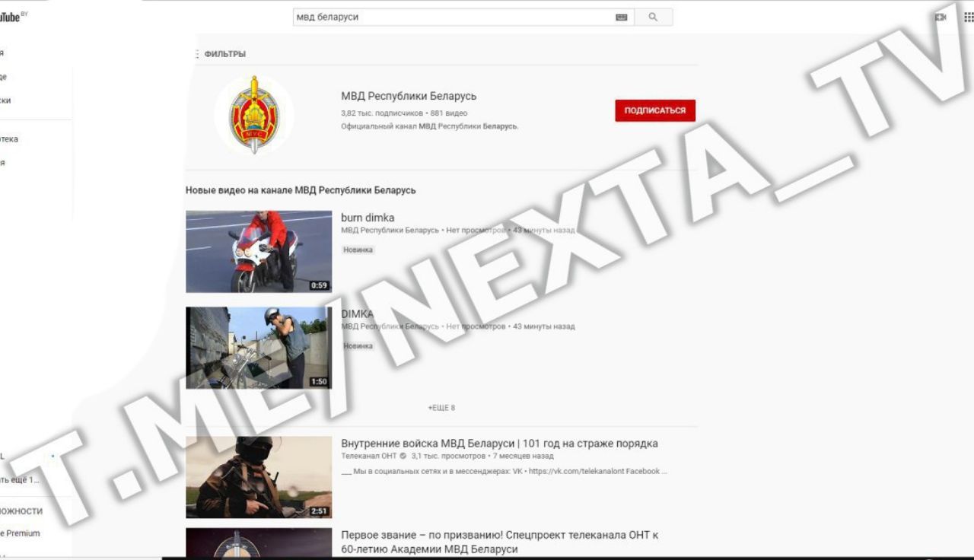Open YouTube Premium in sidebar
This screenshot has height=560, width=974.
tap(20, 533)
